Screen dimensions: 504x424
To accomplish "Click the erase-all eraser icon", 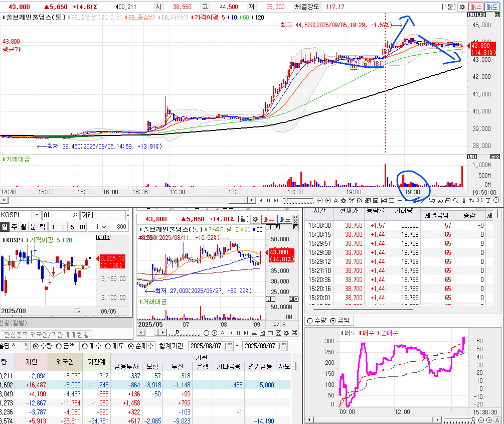I will point(440,200).
